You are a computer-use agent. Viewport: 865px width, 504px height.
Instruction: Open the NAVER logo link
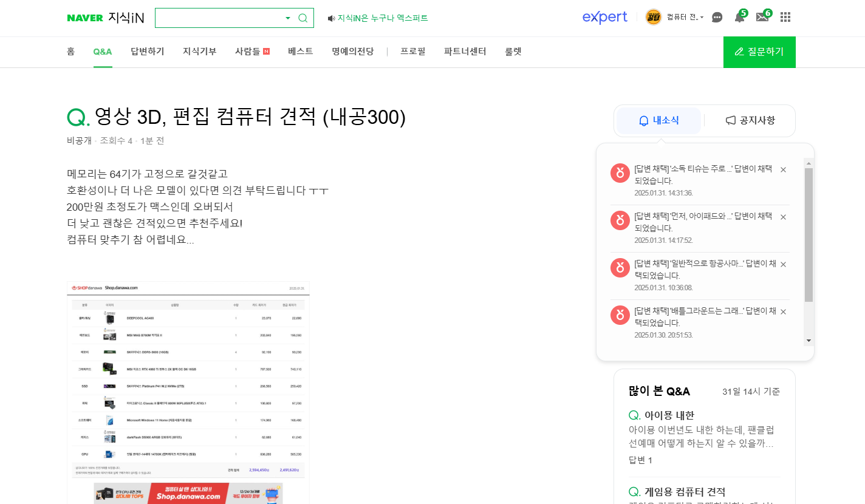coord(85,18)
